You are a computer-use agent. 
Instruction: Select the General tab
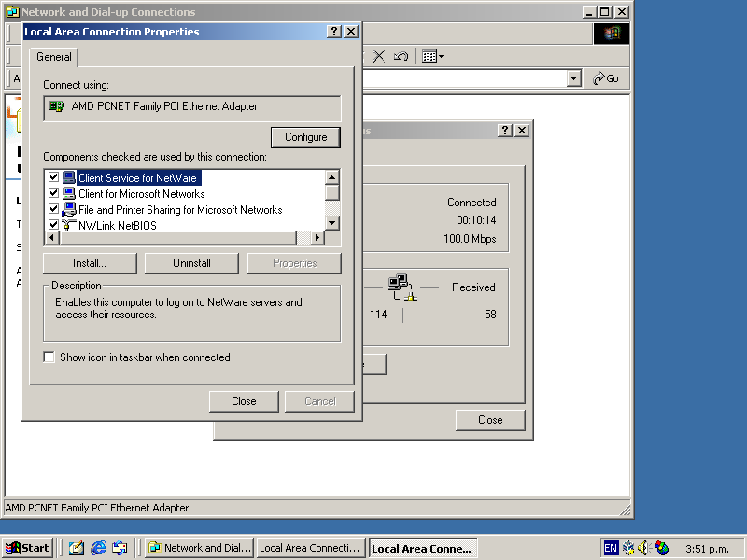[x=54, y=57]
